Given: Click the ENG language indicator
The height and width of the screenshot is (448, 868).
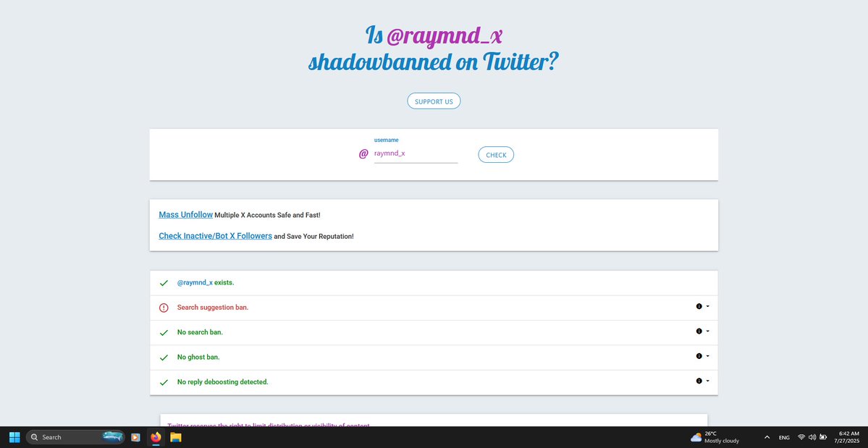Looking at the screenshot, I should pos(785,437).
